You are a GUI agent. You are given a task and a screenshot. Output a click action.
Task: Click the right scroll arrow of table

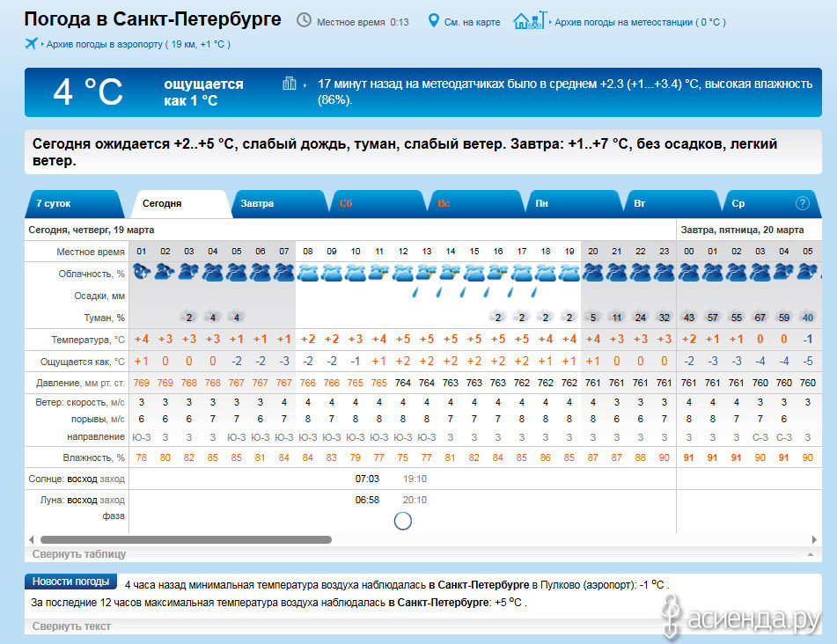coord(814,539)
